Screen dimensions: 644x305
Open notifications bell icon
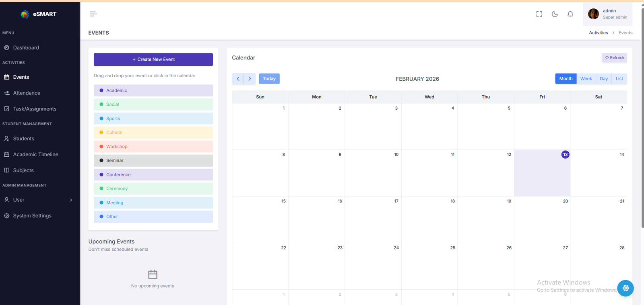click(570, 14)
